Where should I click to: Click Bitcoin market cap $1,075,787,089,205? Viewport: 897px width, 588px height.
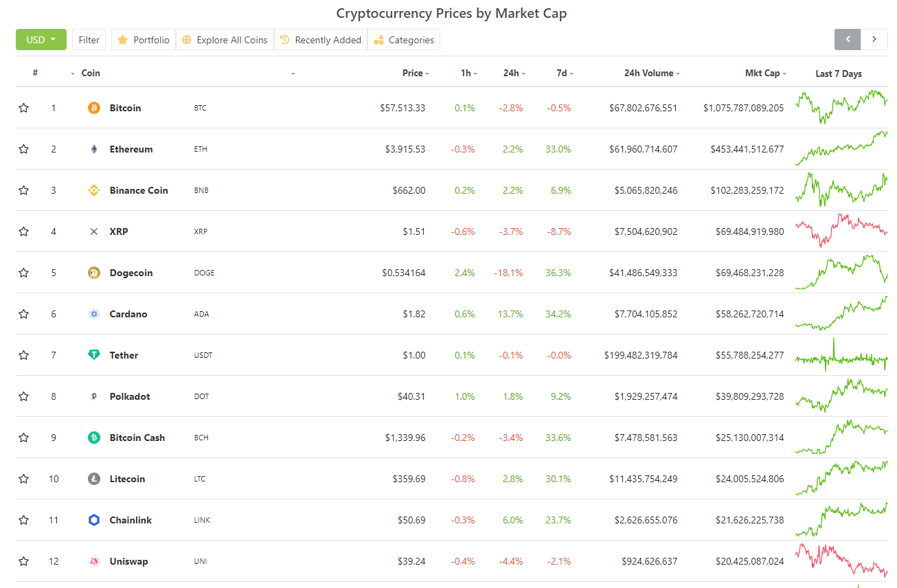743,108
